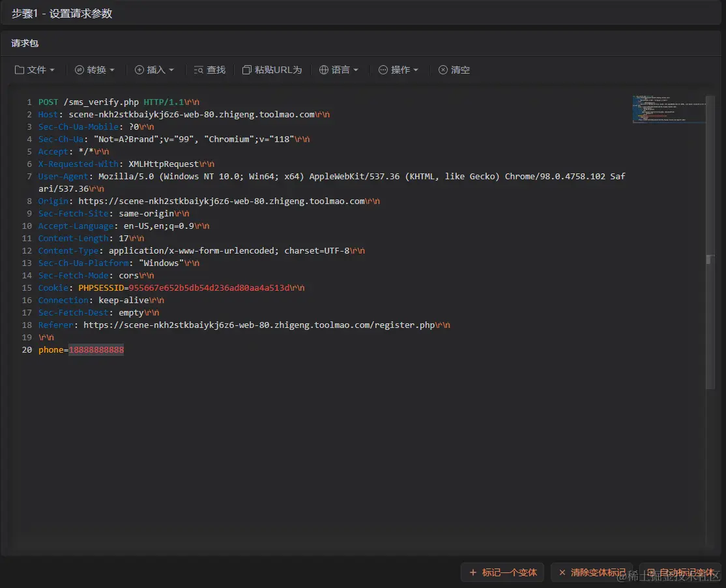This screenshot has height=588, width=726.
Task: Open the 文件 menu label
Action: point(36,70)
